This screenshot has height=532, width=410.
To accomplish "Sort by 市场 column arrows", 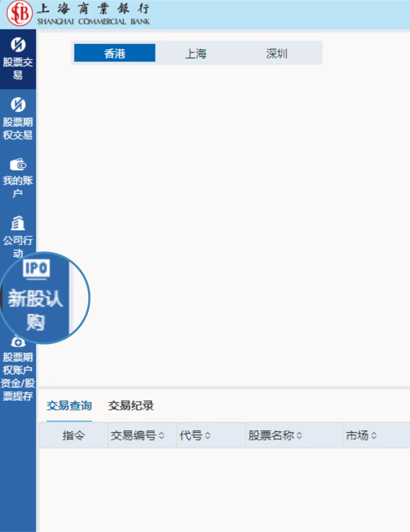I will click(374, 436).
